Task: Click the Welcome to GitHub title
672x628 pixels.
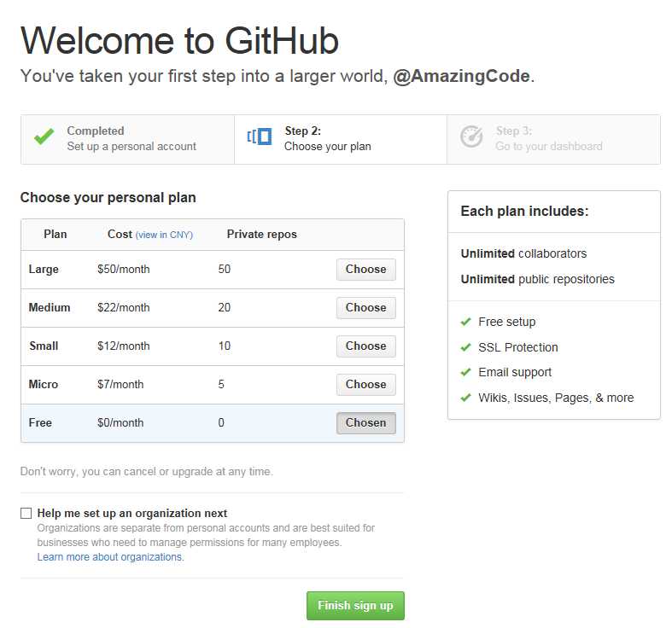Action: point(179,41)
